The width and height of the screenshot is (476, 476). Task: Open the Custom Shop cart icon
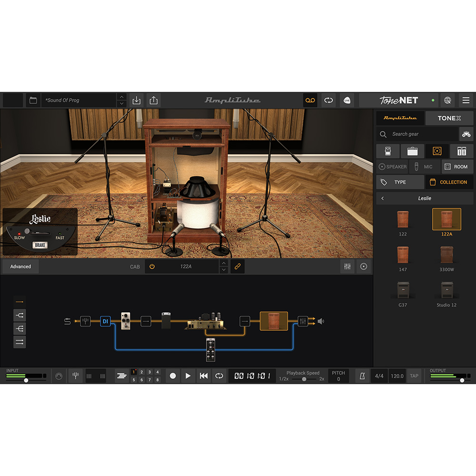pos(466,134)
